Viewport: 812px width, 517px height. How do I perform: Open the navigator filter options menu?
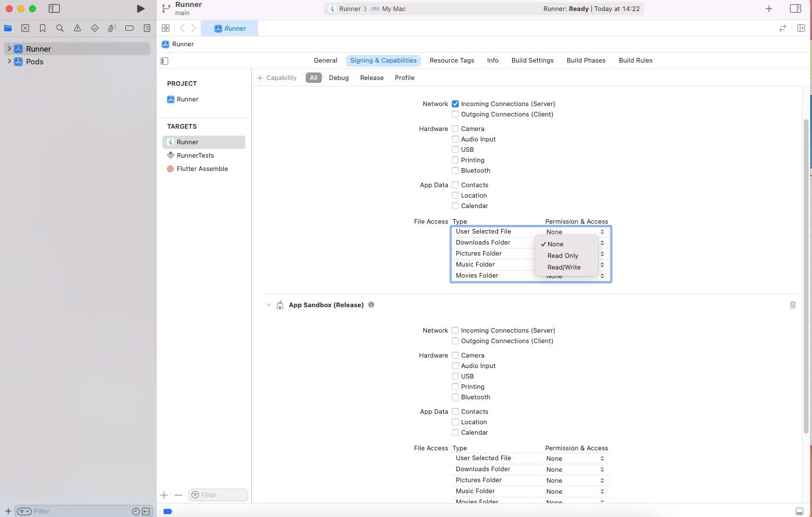pos(24,511)
